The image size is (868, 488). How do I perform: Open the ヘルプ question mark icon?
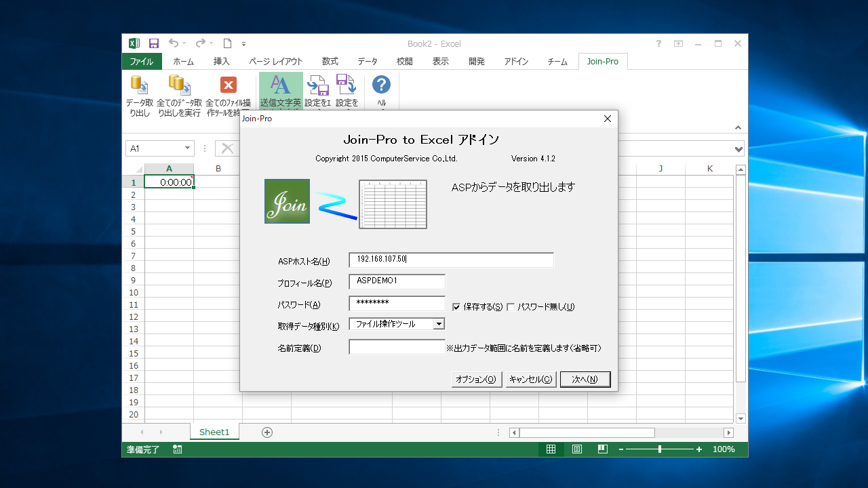point(382,84)
